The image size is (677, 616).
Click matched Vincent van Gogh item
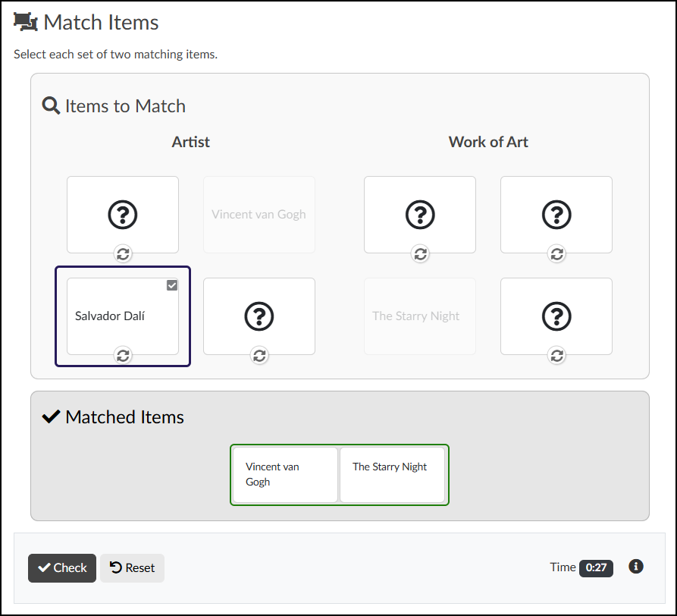pos(285,474)
